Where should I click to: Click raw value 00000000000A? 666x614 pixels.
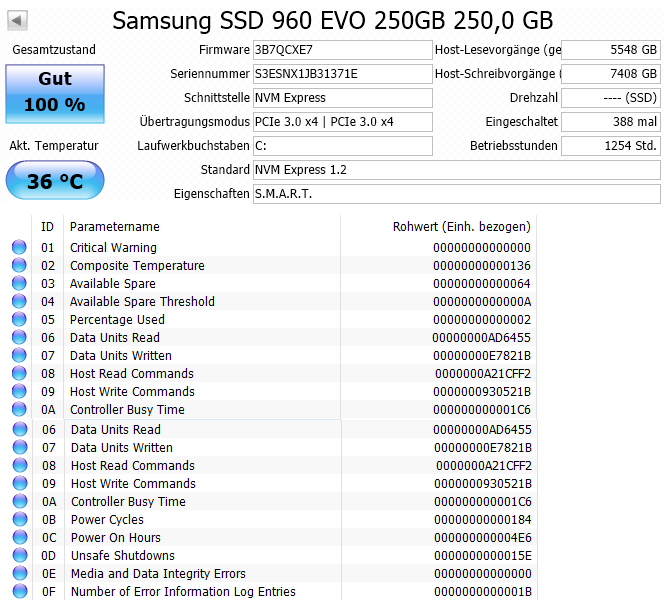tap(482, 301)
